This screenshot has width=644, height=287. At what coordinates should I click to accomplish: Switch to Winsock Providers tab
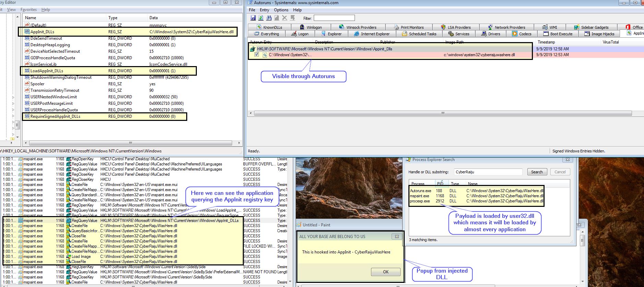pyautogui.click(x=358, y=27)
